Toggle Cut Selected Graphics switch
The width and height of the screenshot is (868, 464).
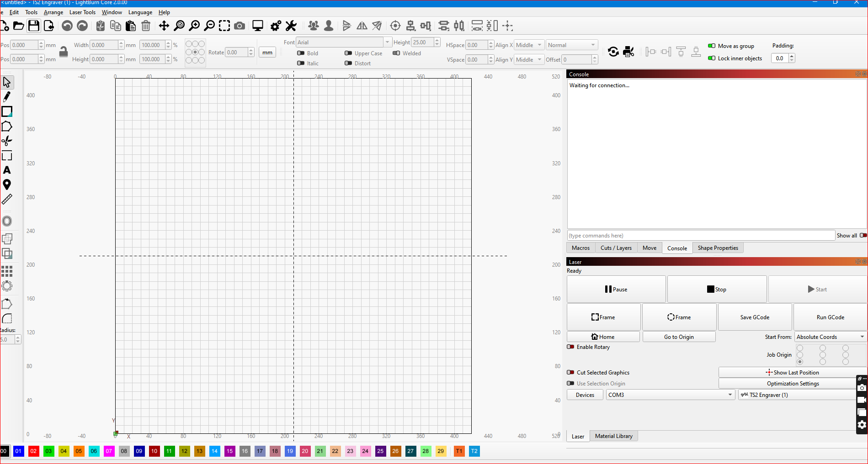[570, 373]
